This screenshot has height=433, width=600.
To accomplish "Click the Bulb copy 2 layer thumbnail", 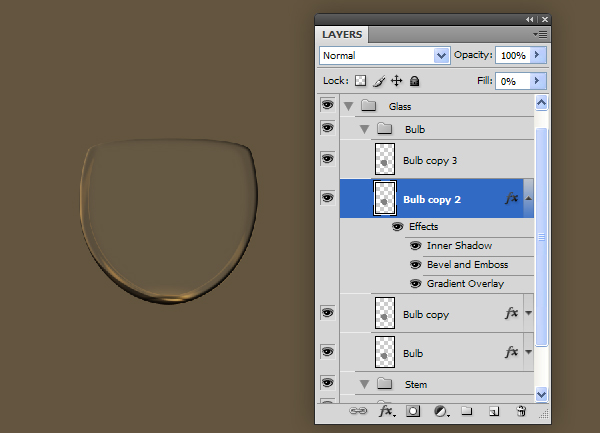I will 385,198.
